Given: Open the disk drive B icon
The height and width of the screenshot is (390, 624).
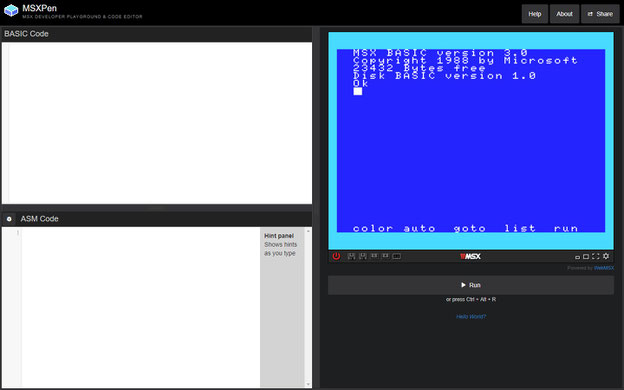Looking at the screenshot, I should (363, 256).
